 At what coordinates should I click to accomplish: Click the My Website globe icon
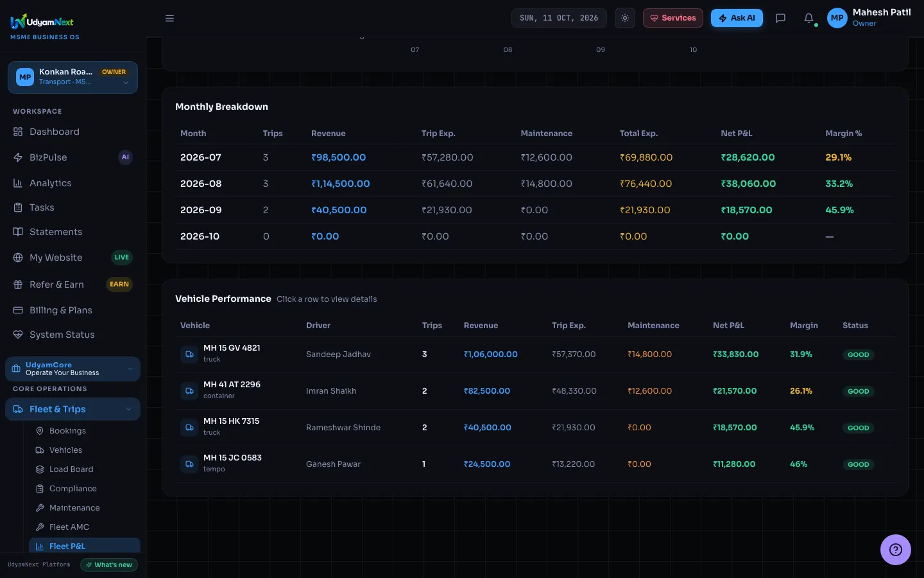[x=18, y=258]
